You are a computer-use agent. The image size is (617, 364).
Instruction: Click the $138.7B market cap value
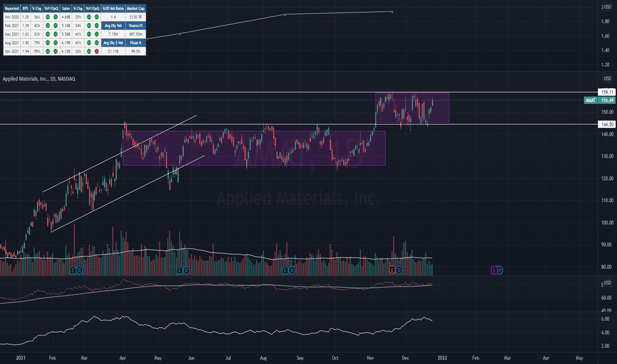pyautogui.click(x=135, y=17)
